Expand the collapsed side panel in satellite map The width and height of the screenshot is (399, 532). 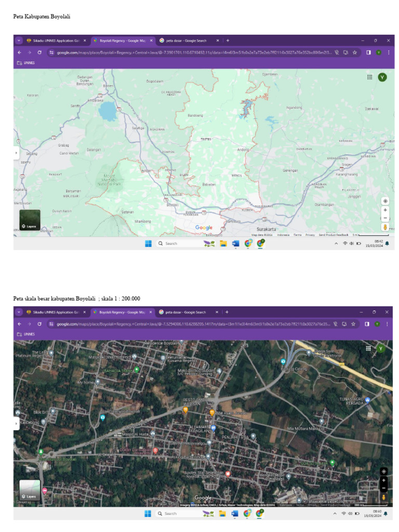click(16, 423)
